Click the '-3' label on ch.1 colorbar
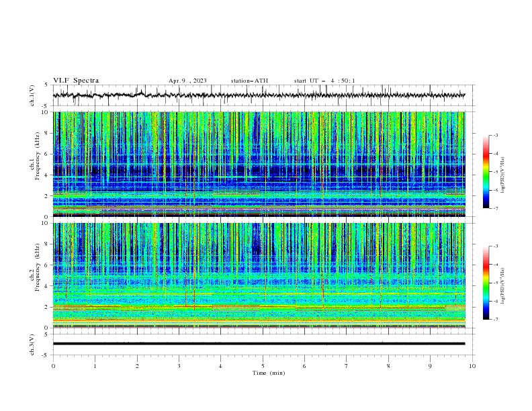 (495, 135)
